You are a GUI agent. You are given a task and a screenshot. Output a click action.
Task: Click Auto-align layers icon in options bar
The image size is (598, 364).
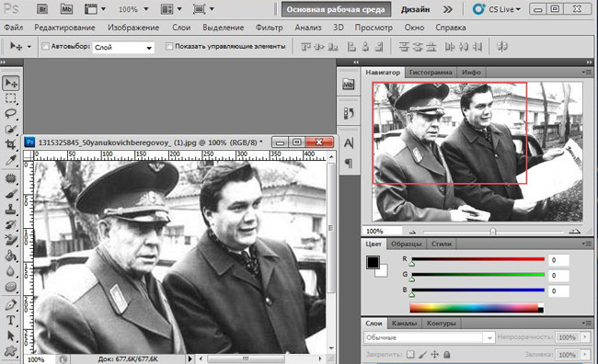(502, 47)
